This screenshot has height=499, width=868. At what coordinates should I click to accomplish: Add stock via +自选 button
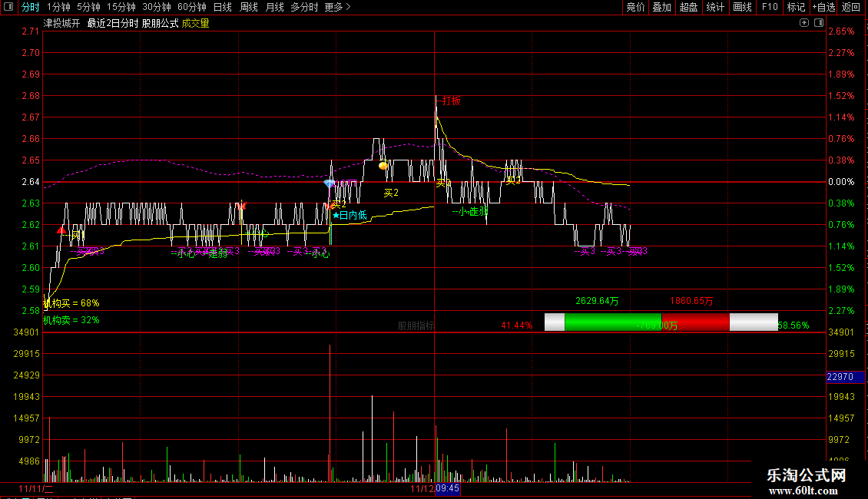[x=823, y=7]
